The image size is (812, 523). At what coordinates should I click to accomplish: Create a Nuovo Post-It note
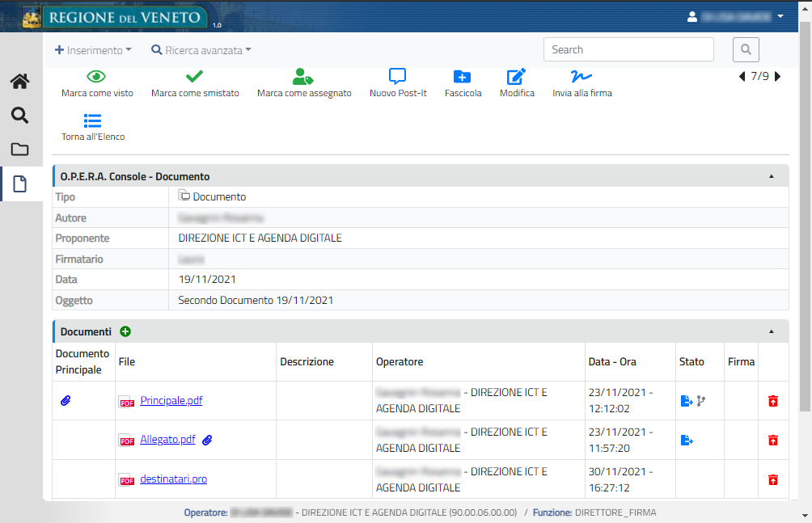pos(397,77)
